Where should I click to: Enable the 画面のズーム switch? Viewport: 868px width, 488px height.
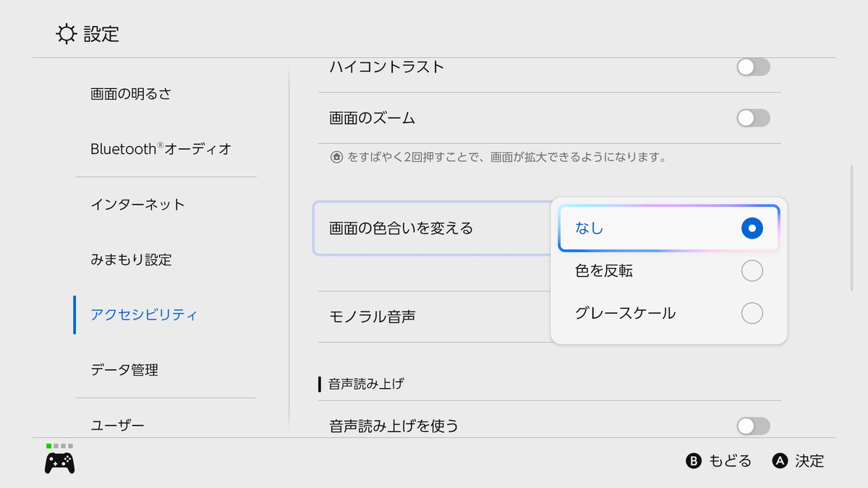point(753,118)
